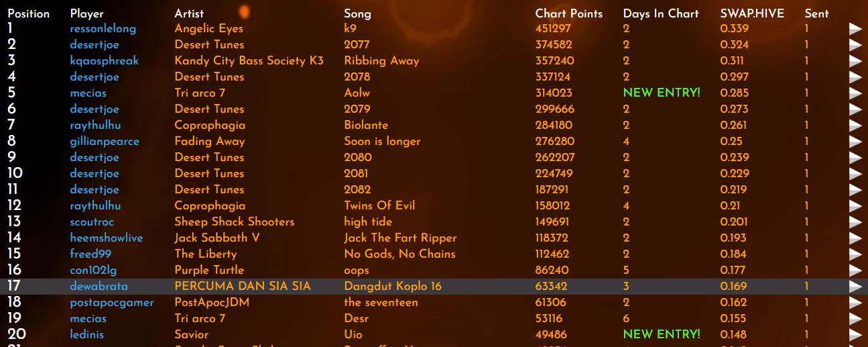868x347 pixels.
Task: Select the Purple Turtle artist entry
Action: pos(209,270)
